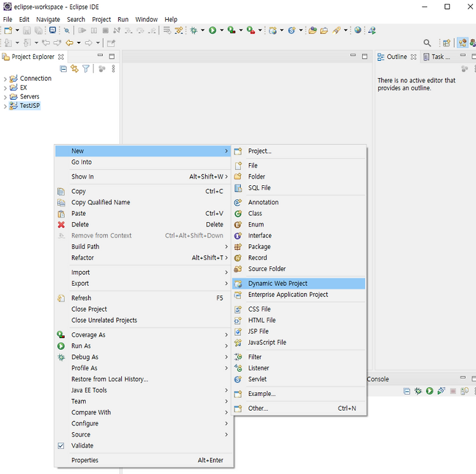The image size is (476, 474).
Task: Open the Help menu
Action: [171, 20]
